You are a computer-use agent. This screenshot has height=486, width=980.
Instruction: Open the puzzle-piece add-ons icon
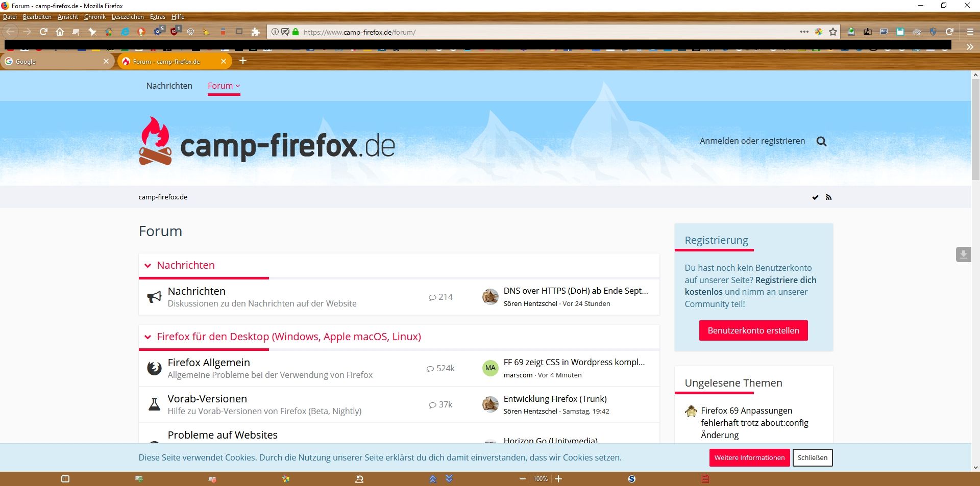coord(256,32)
